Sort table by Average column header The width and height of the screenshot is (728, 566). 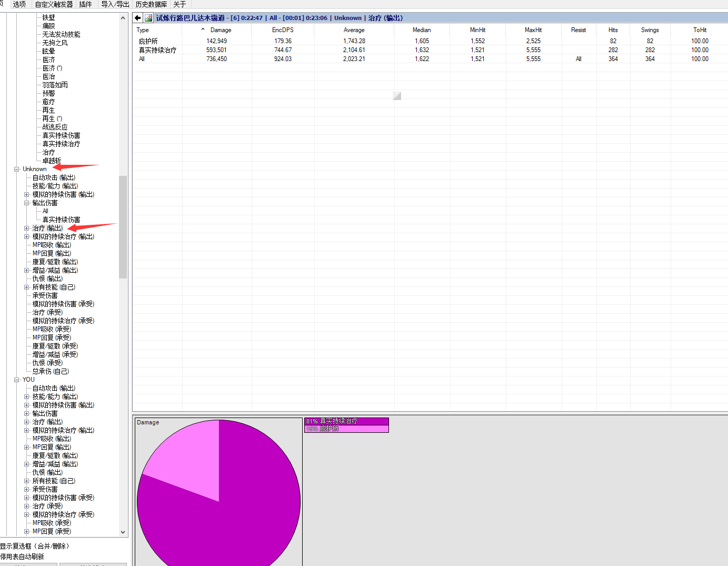(x=354, y=30)
